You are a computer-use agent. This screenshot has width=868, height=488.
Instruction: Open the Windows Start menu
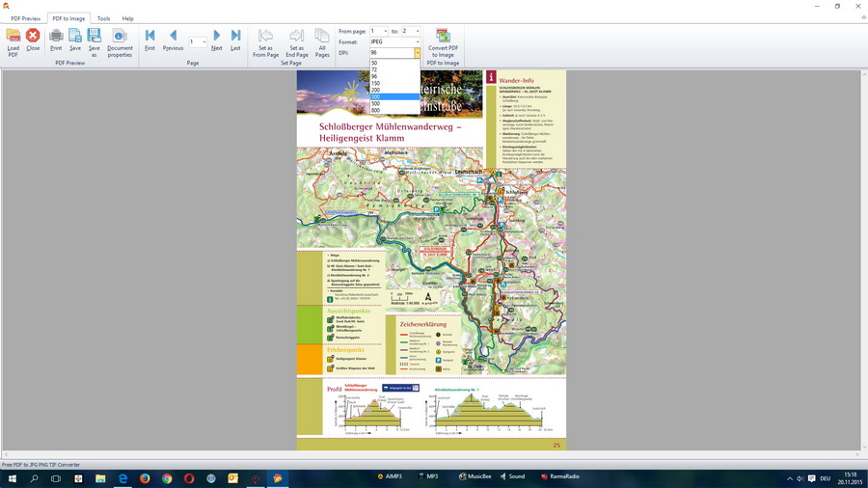[13, 477]
